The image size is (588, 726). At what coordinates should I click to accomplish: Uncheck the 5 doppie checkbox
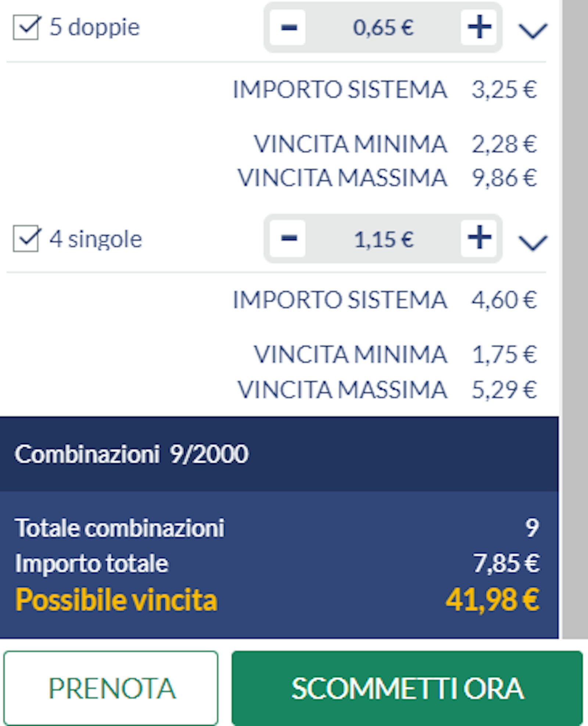coord(26,28)
